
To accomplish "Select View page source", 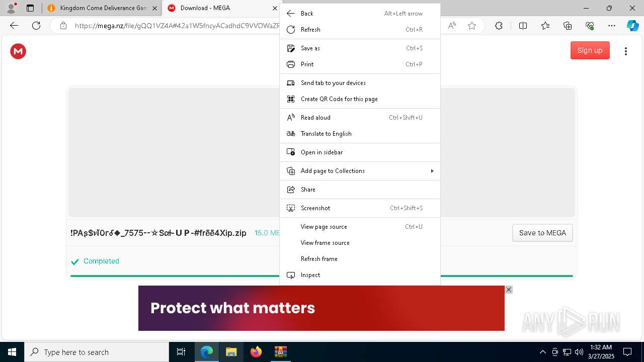I will point(360,227).
